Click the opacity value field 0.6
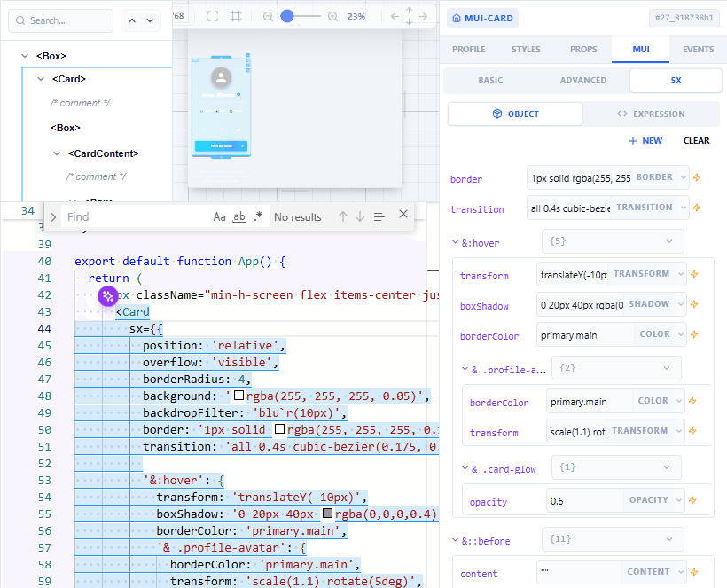Image resolution: width=727 pixels, height=588 pixels. click(584, 501)
